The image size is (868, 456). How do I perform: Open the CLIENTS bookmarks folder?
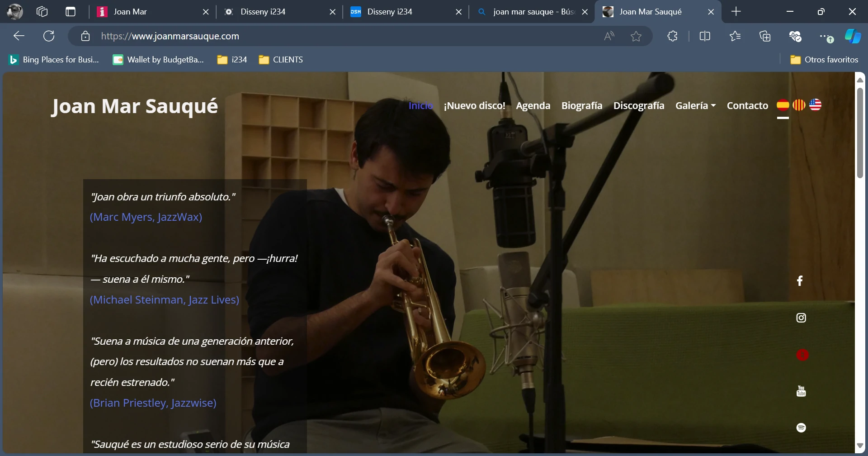281,60
